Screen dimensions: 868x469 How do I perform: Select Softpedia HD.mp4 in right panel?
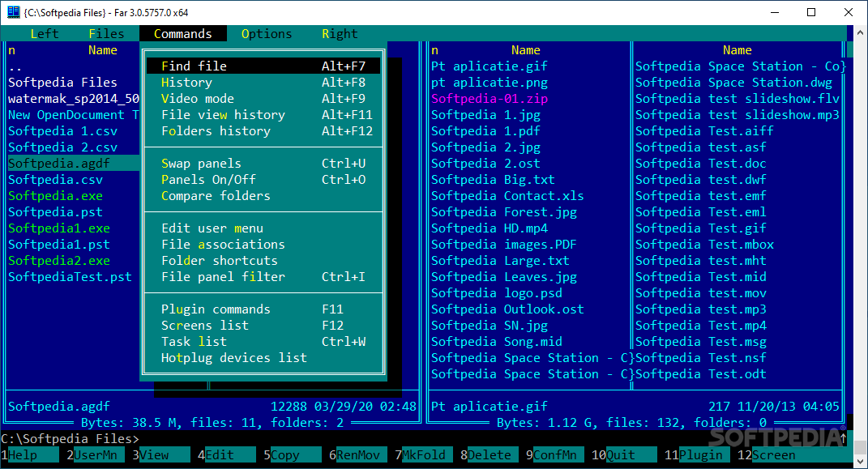pyautogui.click(x=490, y=228)
